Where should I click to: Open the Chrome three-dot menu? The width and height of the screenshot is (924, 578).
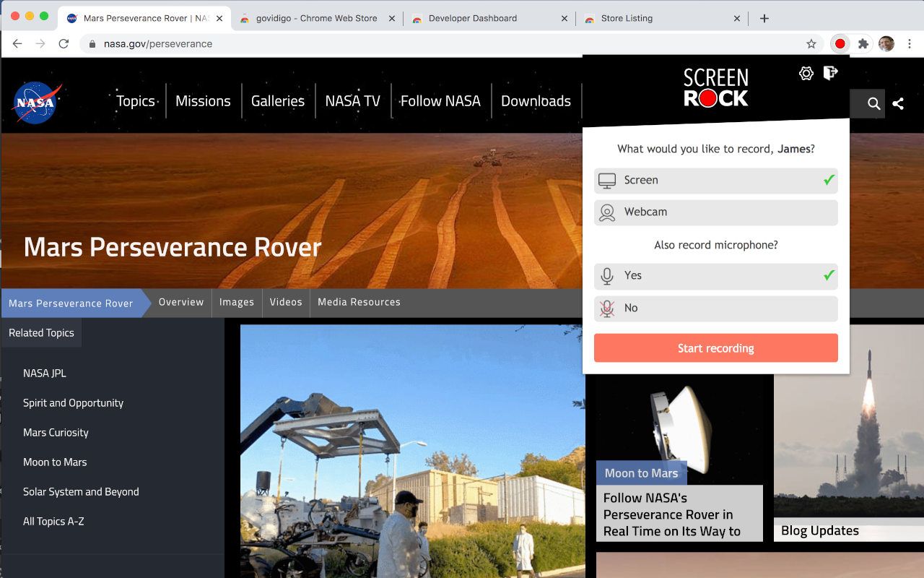coord(909,44)
